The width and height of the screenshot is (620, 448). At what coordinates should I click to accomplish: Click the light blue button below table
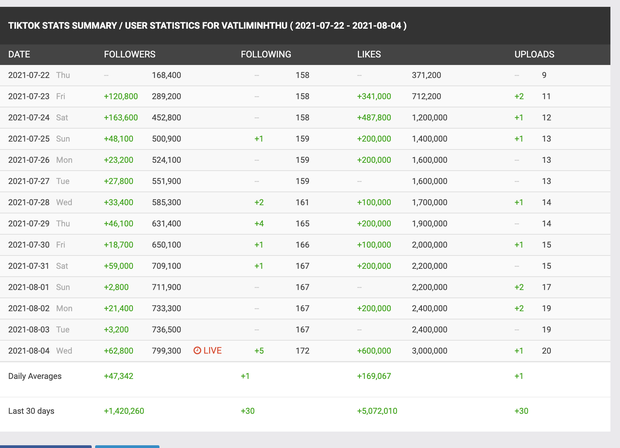click(127, 446)
